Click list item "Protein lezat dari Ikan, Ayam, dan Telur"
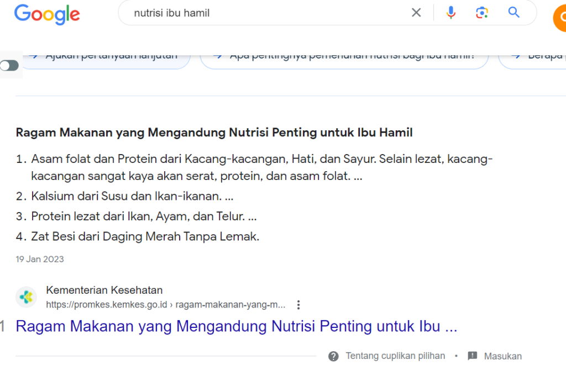566x392 pixels. pyautogui.click(x=136, y=216)
